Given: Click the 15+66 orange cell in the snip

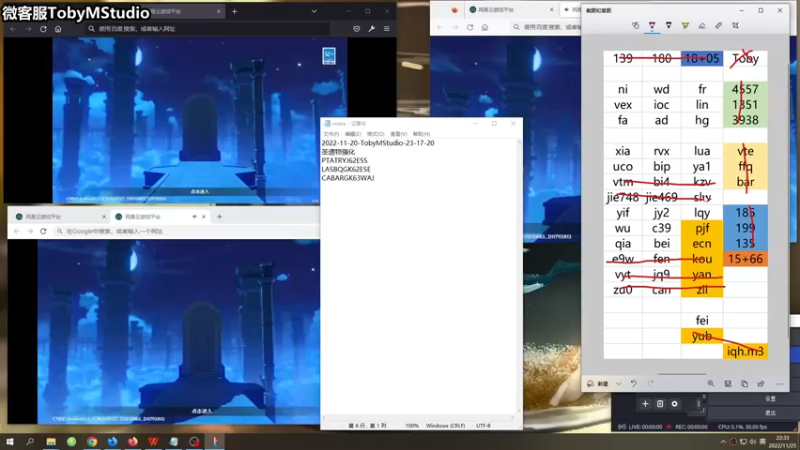Looking at the screenshot, I should tap(745, 259).
